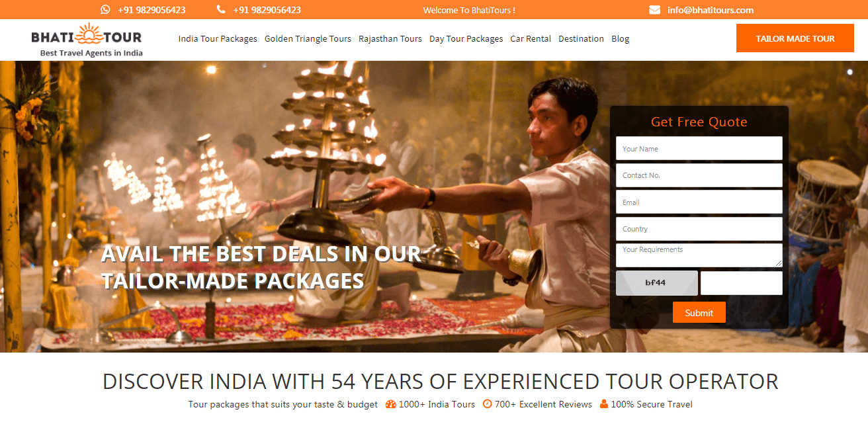Go to the Blog page
This screenshot has width=868, height=424.
click(620, 39)
